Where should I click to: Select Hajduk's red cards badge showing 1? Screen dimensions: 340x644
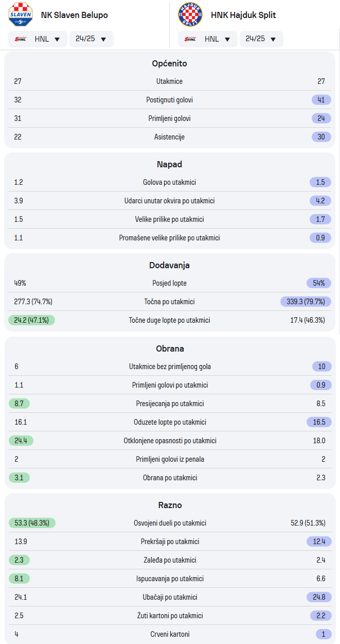coord(324,634)
